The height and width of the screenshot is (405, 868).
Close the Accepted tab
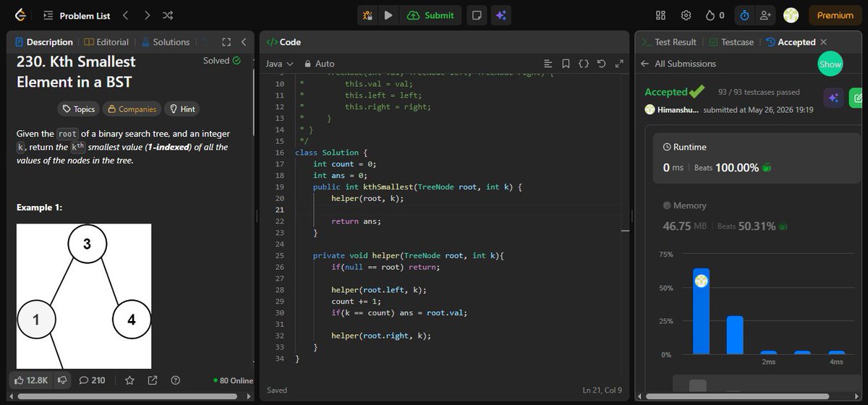point(823,42)
